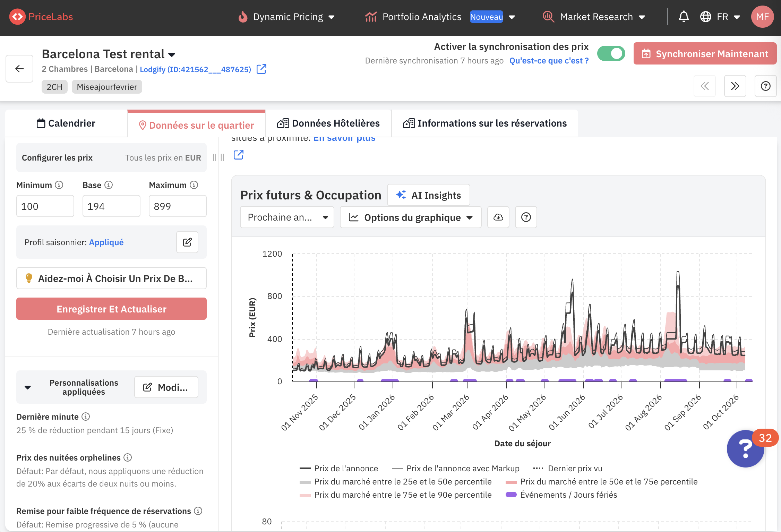Expand Options du graphique dropdown
The image size is (781, 532).
pos(411,217)
